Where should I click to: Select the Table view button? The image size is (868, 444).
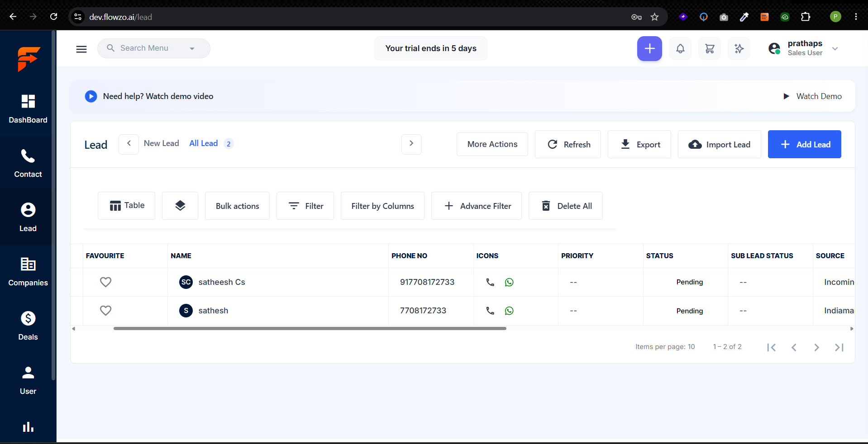pyautogui.click(x=126, y=206)
